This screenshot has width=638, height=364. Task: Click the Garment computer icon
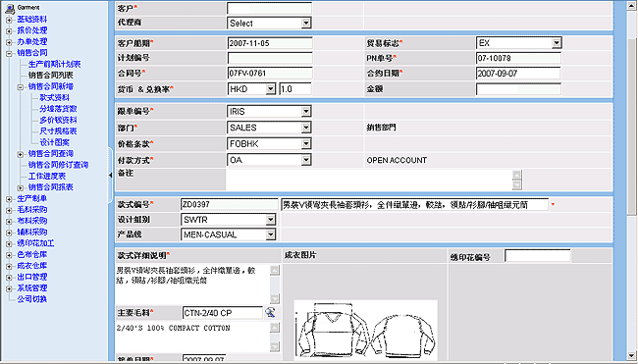click(x=10, y=8)
